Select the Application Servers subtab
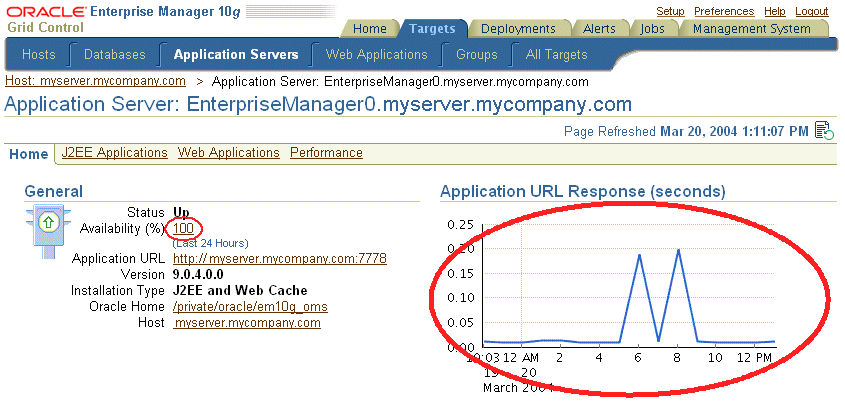Screen dimensions: 845x417 coord(236,54)
